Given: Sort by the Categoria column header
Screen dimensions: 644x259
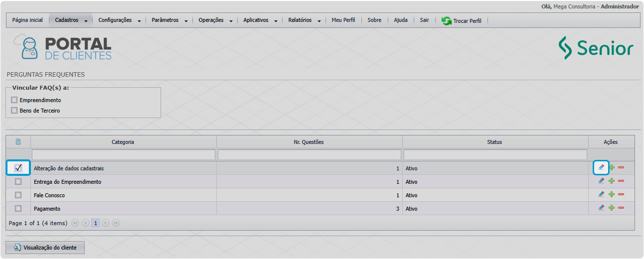Looking at the screenshot, I should pyautogui.click(x=123, y=142).
